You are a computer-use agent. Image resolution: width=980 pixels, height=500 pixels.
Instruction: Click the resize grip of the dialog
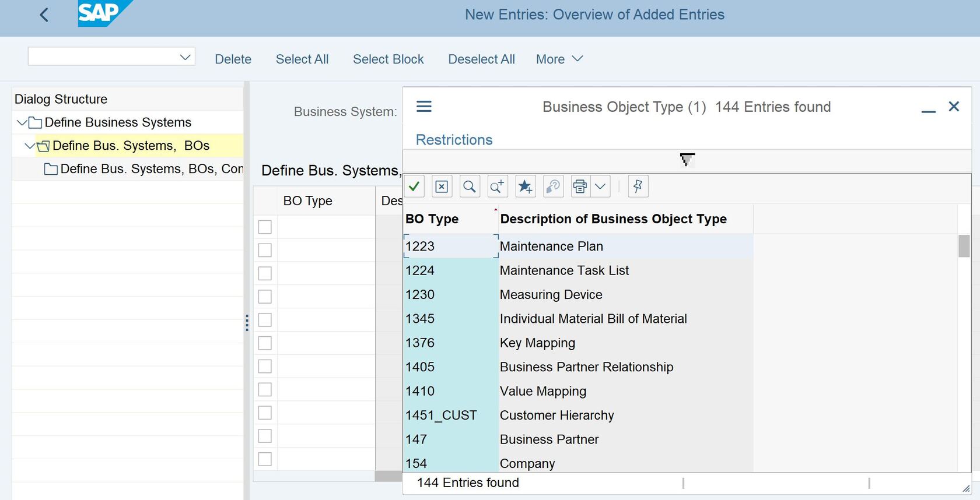click(966, 488)
